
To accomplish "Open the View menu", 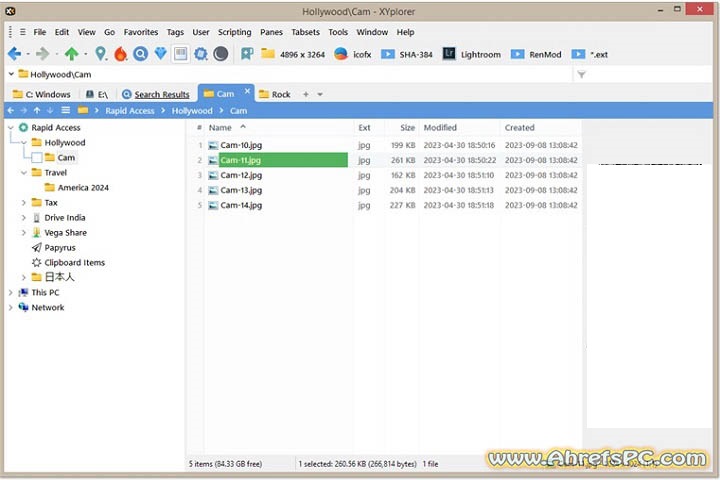I will [86, 32].
